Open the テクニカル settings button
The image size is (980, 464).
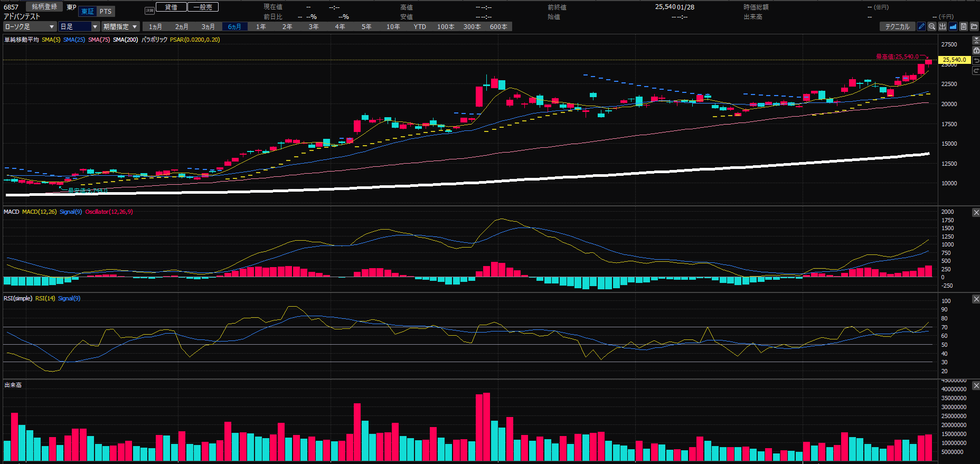tap(897, 26)
